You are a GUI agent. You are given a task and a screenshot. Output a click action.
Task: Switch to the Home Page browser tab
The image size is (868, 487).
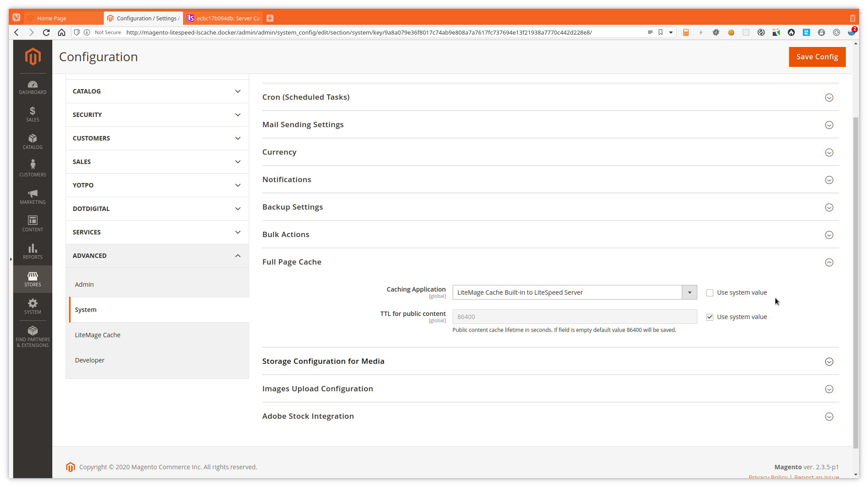tap(52, 18)
